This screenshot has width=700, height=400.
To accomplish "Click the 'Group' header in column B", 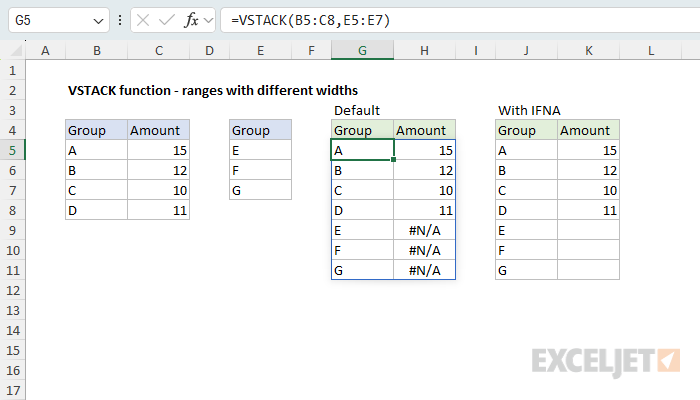I will 96,130.
